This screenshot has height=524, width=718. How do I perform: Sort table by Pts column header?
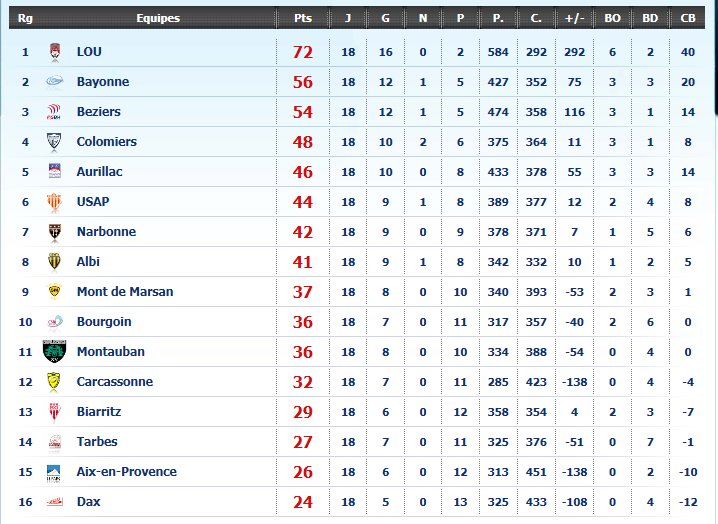(303, 18)
